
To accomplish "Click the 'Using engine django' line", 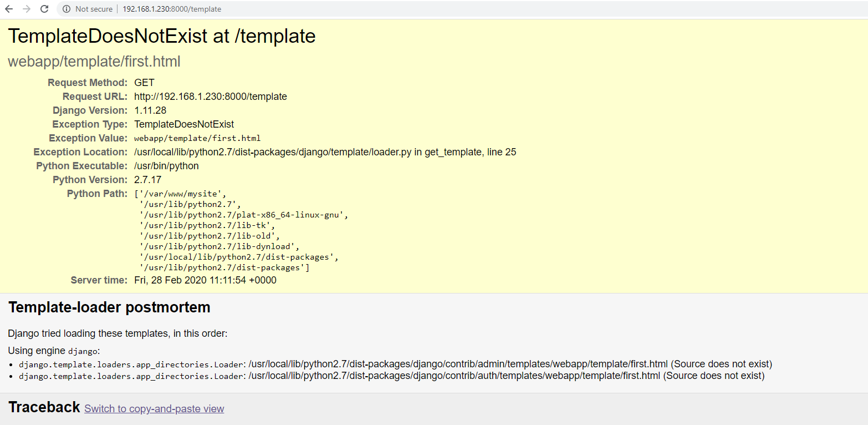I will coord(54,351).
